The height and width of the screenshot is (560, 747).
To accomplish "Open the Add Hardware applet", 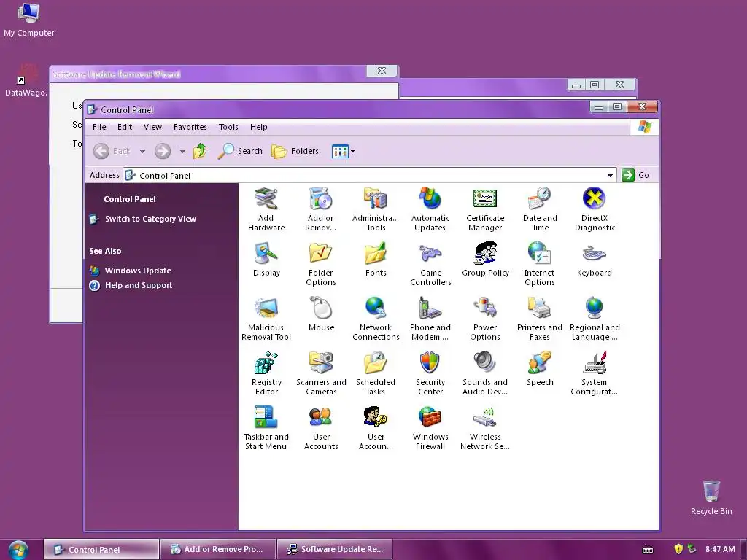I will [266, 209].
